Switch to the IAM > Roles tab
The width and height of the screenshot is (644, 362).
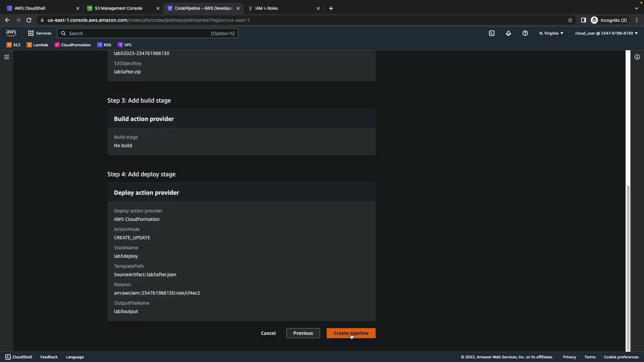(x=266, y=8)
